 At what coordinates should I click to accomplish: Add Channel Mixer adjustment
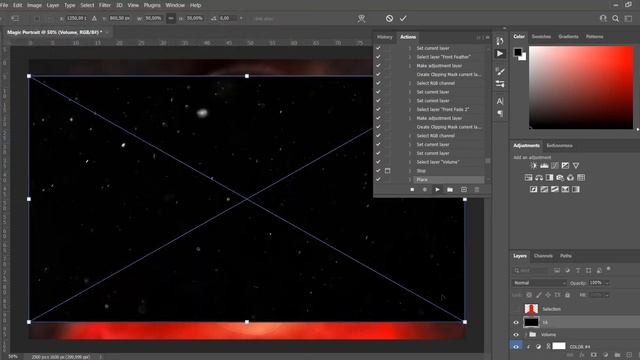click(570, 178)
